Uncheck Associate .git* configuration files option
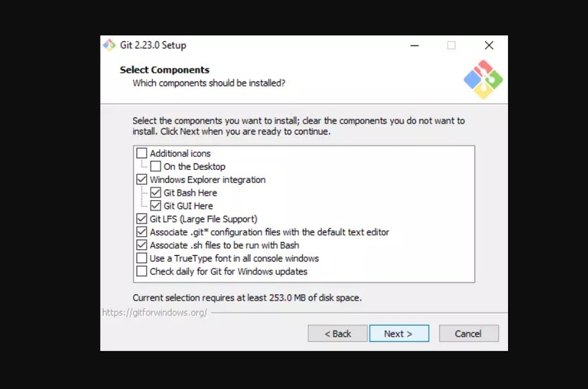 coord(141,232)
